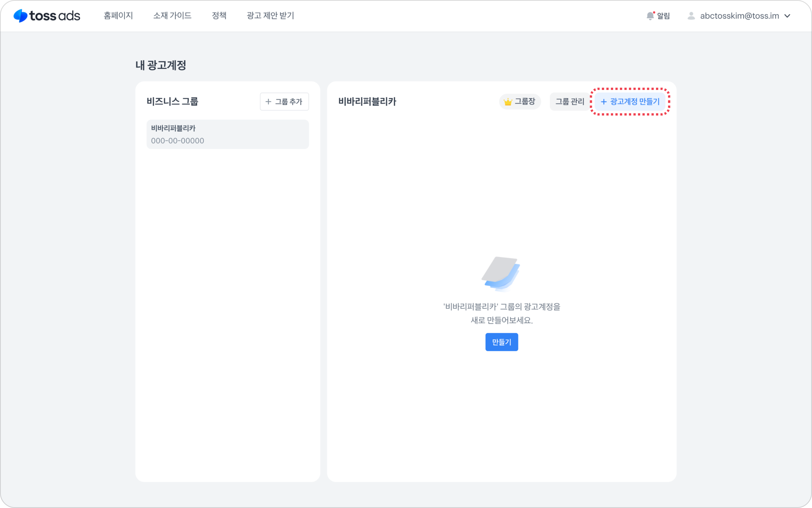Click the 광고계정 만들기 button

[630, 102]
